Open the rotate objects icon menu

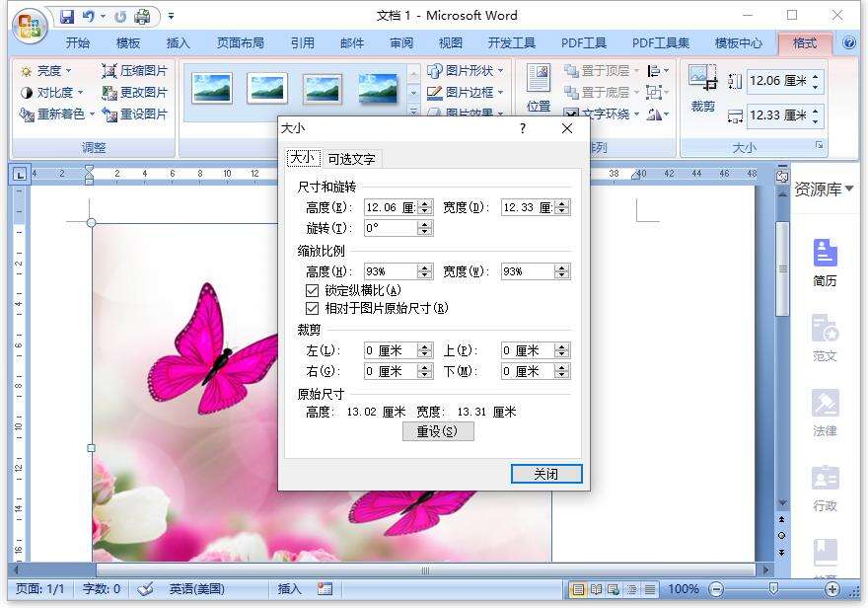(658, 114)
